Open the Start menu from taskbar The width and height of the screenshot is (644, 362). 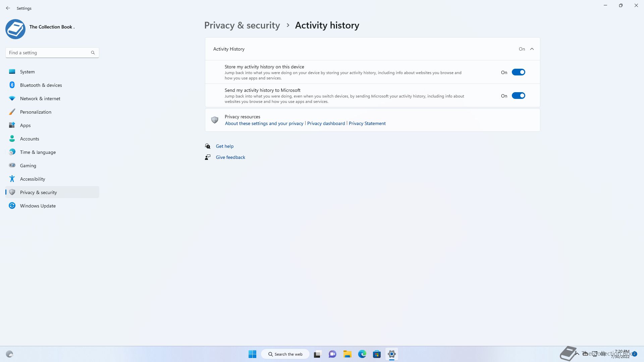point(252,354)
